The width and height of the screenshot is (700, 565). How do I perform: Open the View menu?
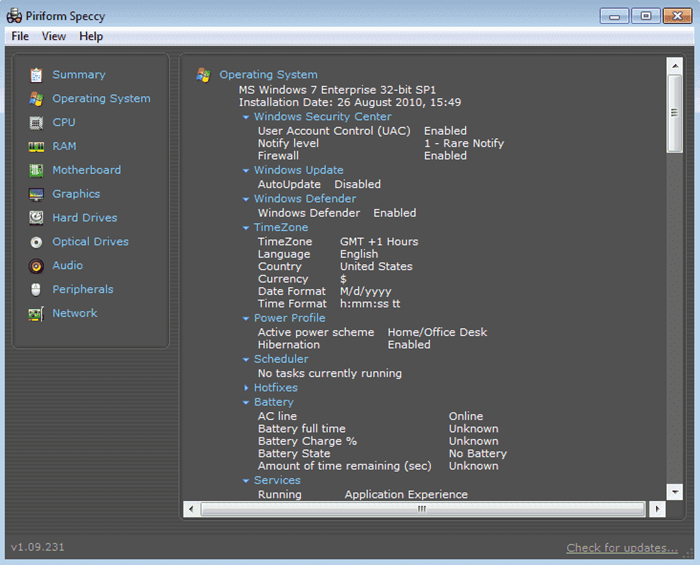click(x=54, y=36)
